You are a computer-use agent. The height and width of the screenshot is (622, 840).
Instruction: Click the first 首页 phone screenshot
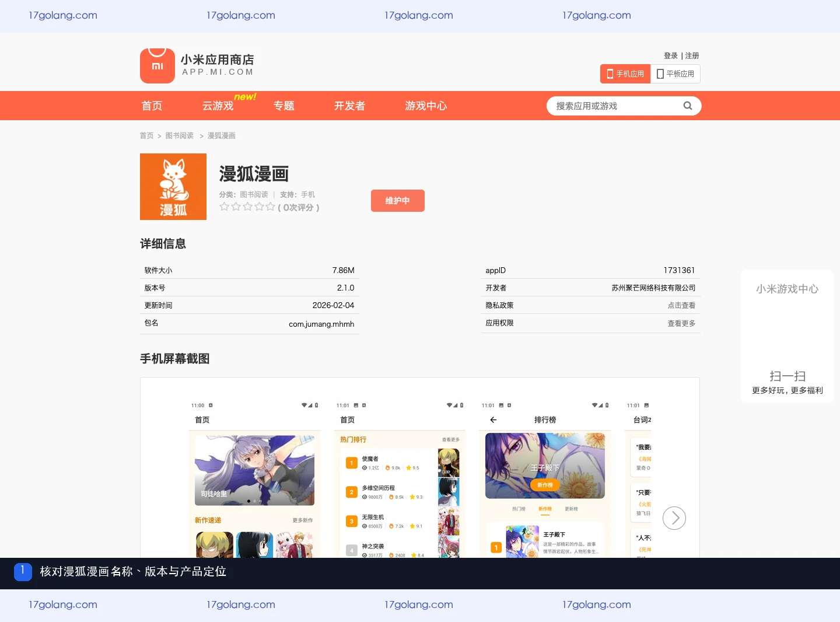254,478
